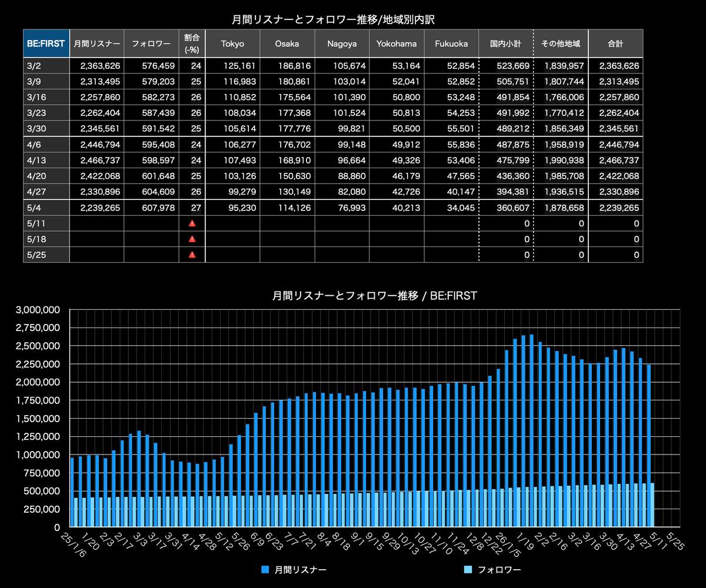Select the 5/18 date cell in the table

[46, 239]
